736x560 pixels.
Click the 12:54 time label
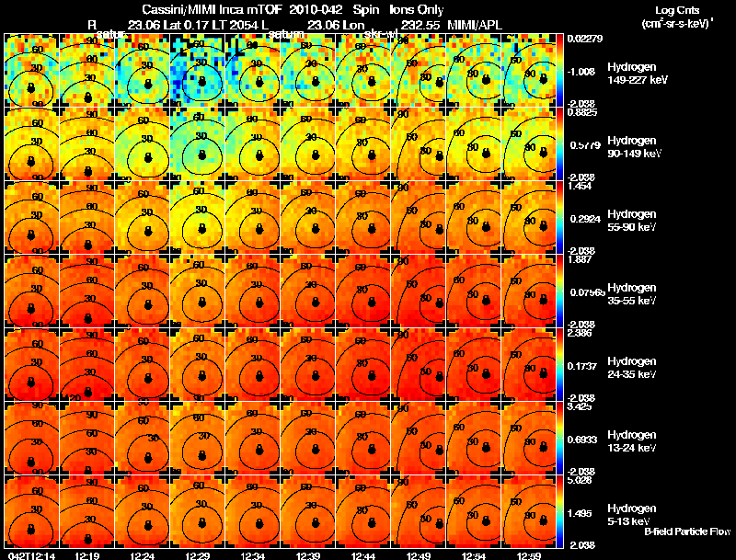[474, 555]
